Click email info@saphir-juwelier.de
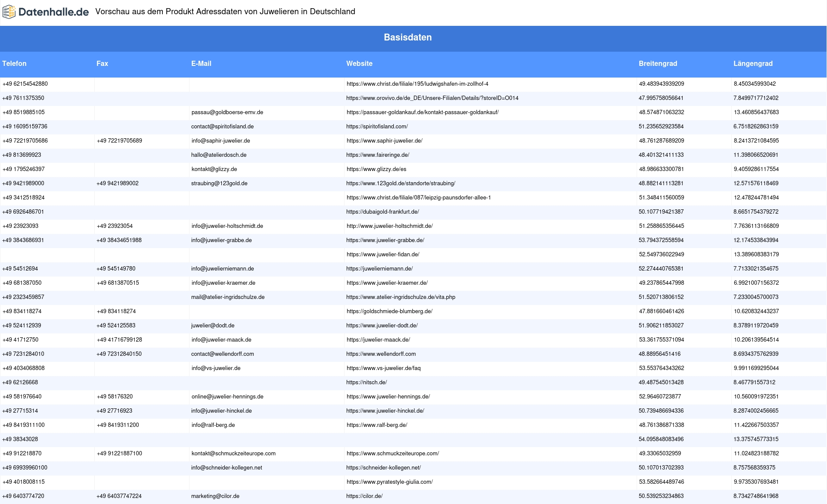This screenshot has width=827, height=504. [221, 141]
